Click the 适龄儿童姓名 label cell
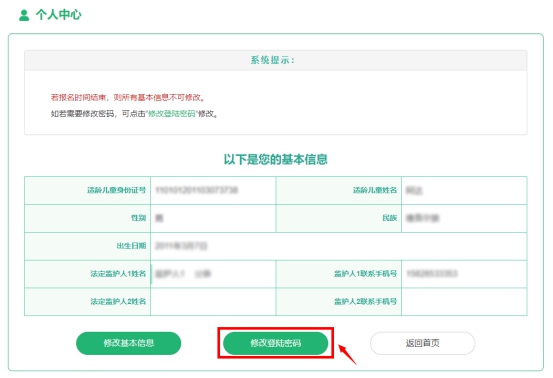This screenshot has height=378, width=553. [339, 190]
